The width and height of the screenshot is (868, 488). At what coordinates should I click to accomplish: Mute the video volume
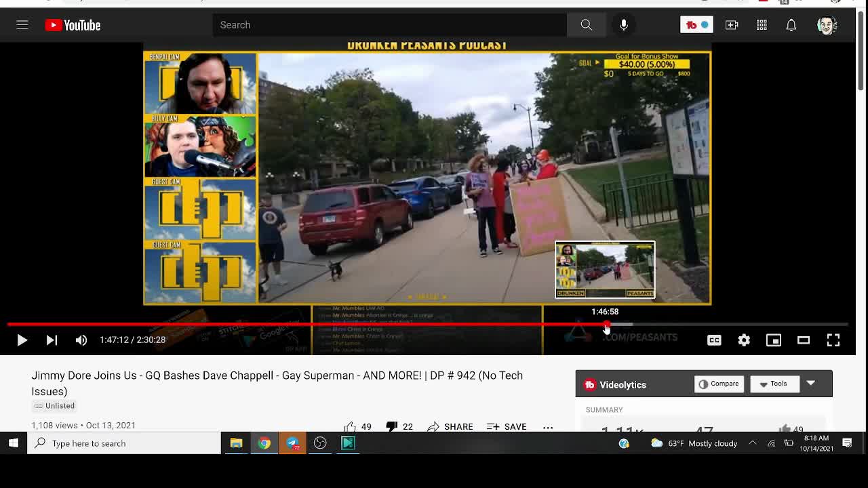pos(81,340)
